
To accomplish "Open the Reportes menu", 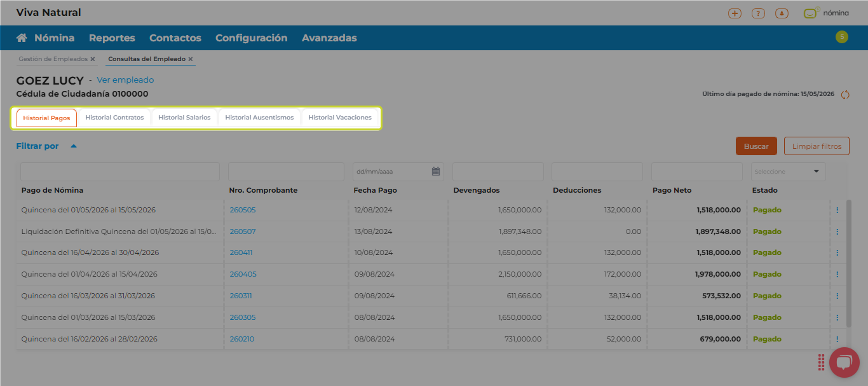I will (x=112, y=38).
